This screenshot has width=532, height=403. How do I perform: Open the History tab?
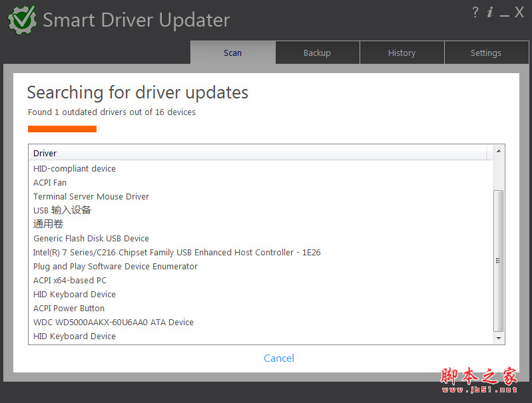(x=401, y=53)
